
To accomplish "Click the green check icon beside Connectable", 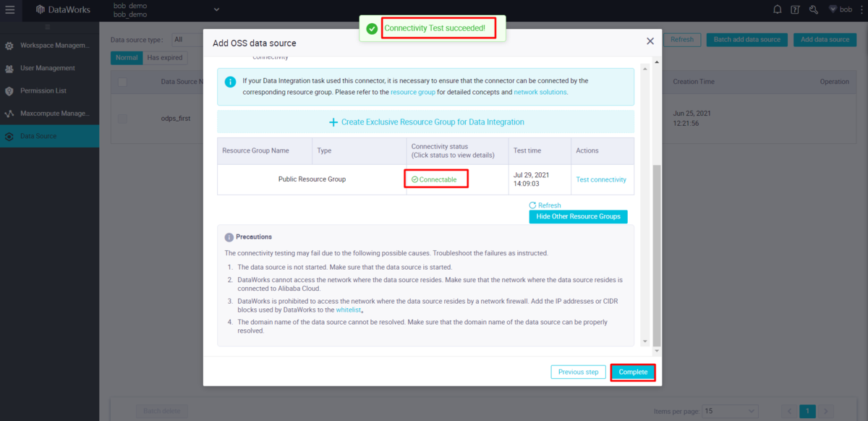I will click(x=414, y=179).
